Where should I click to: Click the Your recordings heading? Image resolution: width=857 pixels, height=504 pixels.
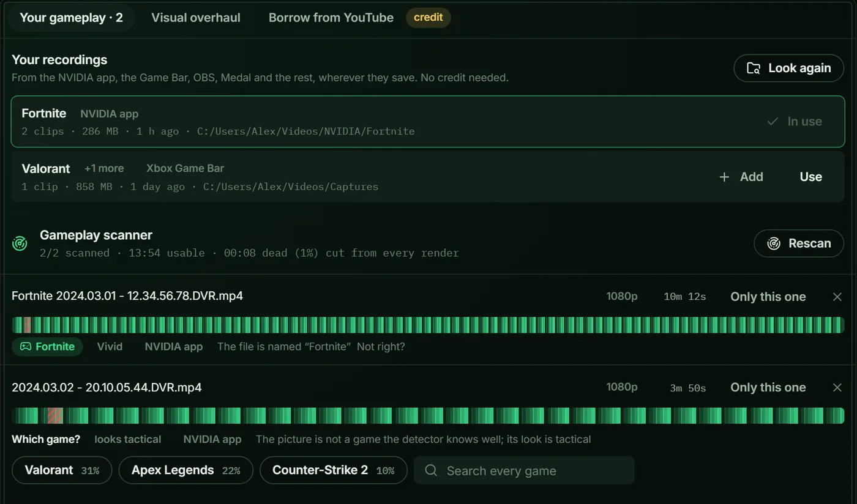coord(59,59)
